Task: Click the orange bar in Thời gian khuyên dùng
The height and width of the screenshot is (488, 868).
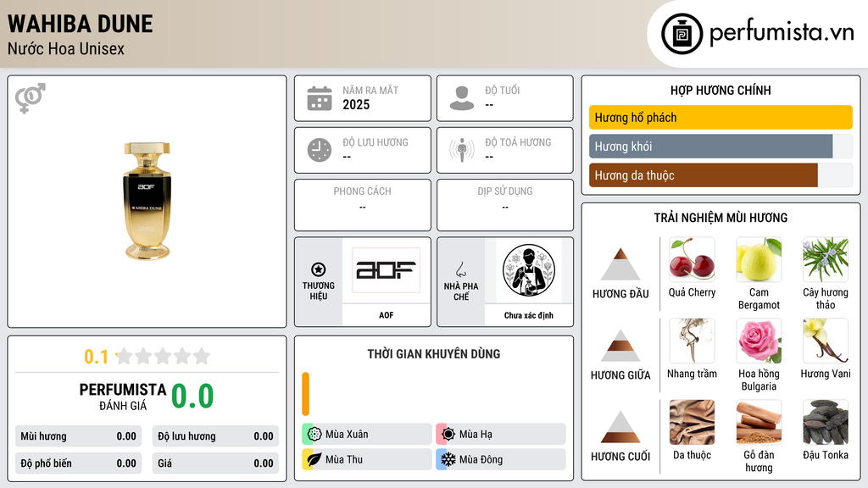Action: point(305,394)
